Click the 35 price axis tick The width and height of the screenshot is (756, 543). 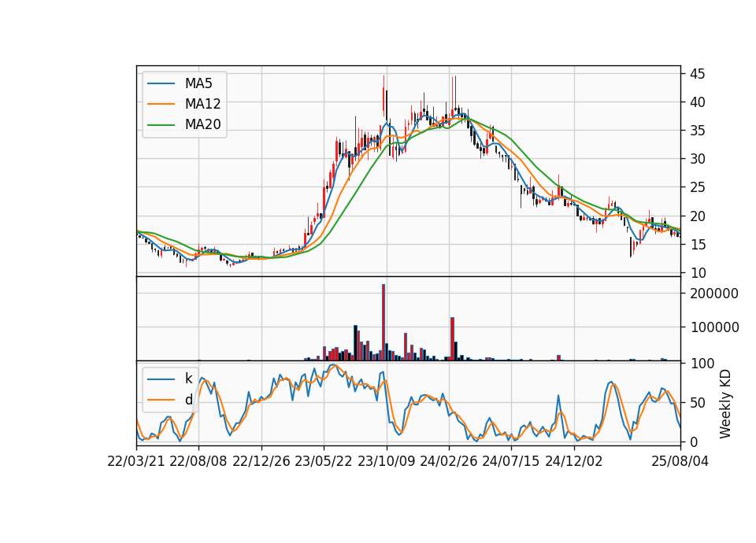(697, 131)
